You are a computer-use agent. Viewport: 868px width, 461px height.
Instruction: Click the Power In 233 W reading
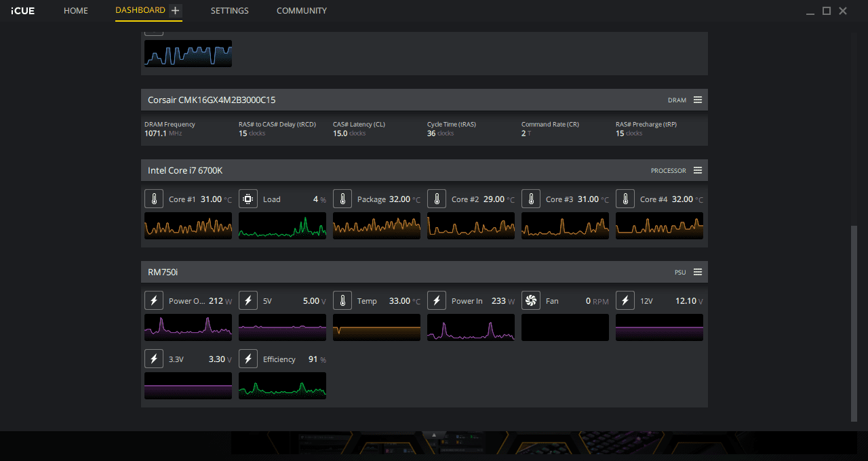click(503, 301)
